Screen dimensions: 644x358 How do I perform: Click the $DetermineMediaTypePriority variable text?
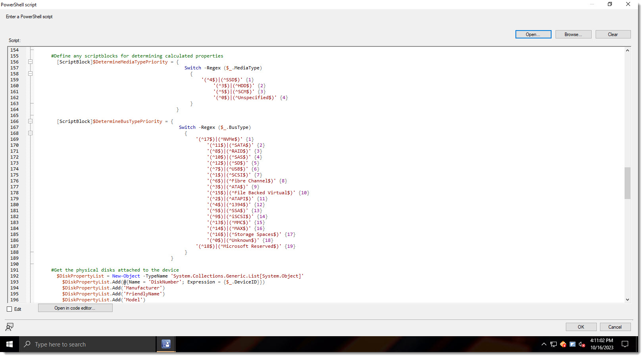click(x=130, y=62)
